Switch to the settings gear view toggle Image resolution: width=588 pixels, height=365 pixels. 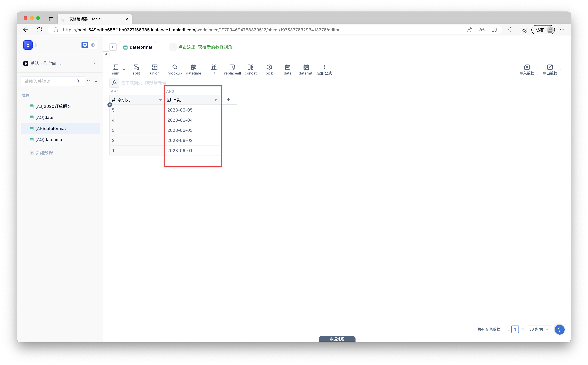point(93,45)
